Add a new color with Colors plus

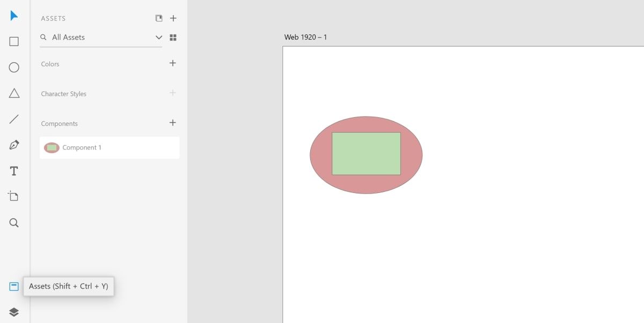coord(173,63)
